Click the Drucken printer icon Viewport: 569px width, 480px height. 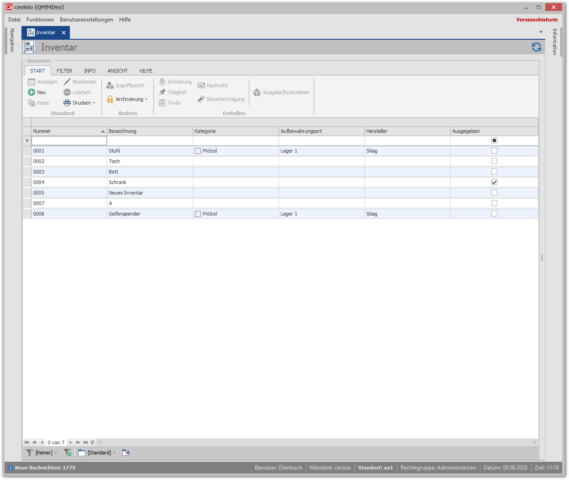[67, 103]
